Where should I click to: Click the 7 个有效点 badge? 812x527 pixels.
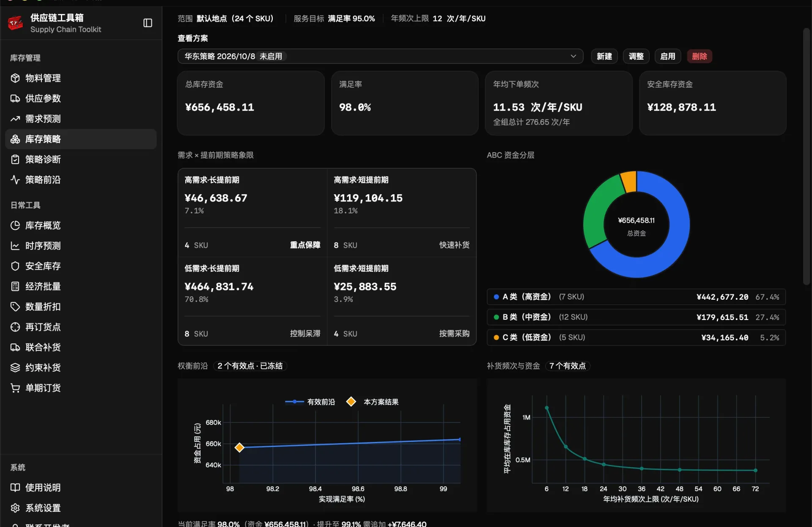coord(567,366)
